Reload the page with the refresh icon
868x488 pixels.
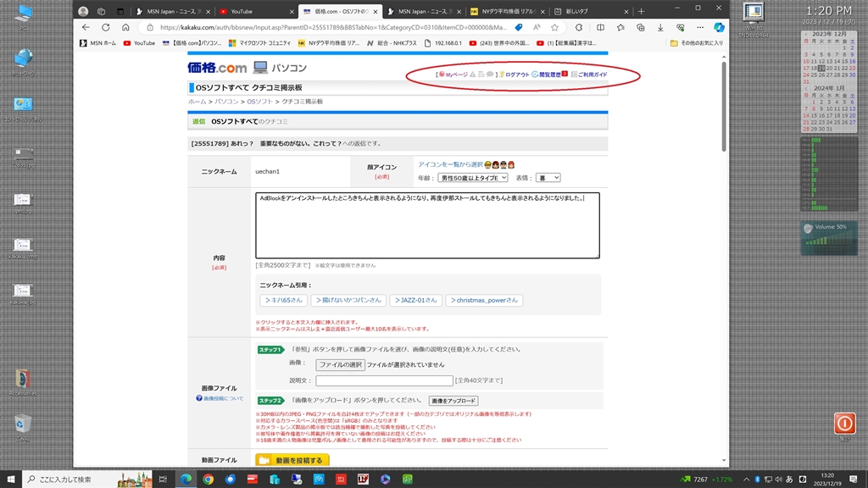click(106, 27)
